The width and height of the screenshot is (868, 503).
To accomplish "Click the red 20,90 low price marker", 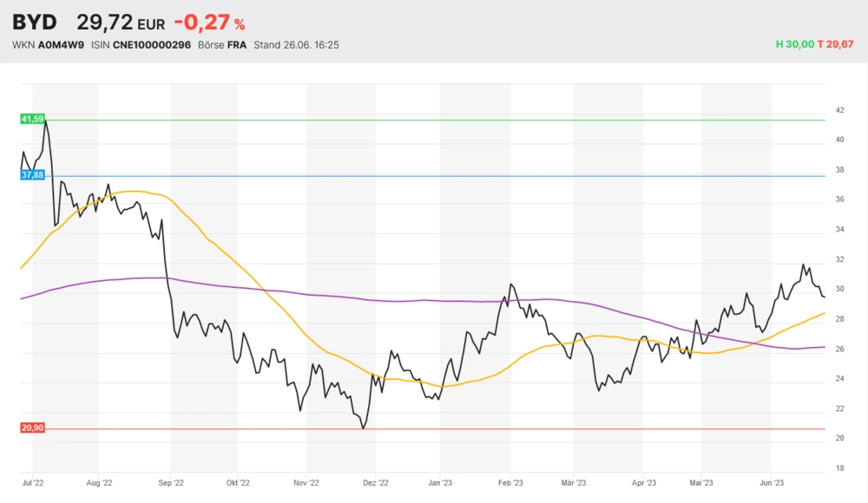I will tap(32, 428).
